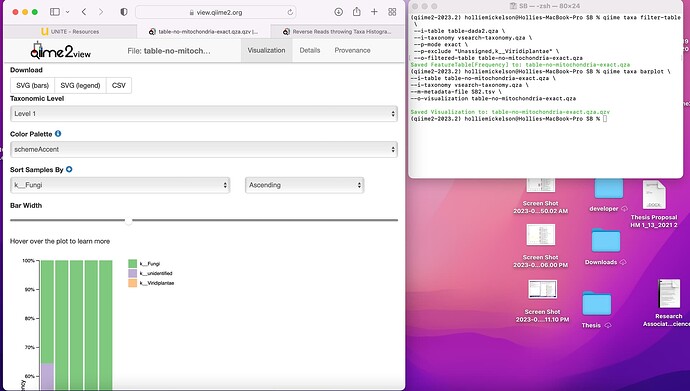The image size is (690, 391).
Task: Open the privacy shield icon in Safari
Action: pos(124,12)
